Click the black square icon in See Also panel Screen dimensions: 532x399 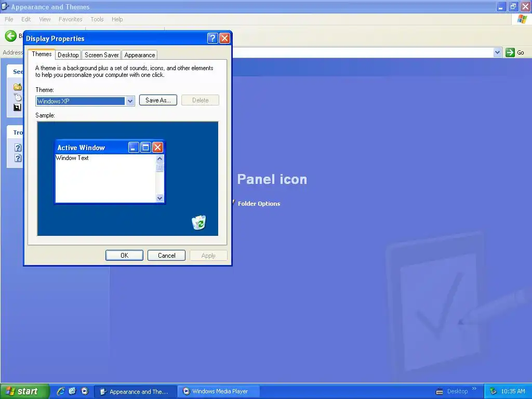(17, 108)
